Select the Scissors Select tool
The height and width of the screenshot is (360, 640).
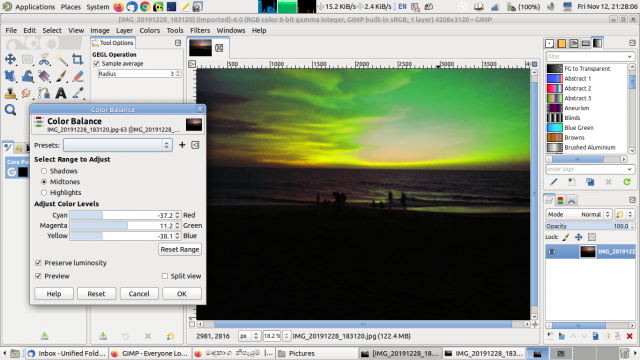coord(44,60)
